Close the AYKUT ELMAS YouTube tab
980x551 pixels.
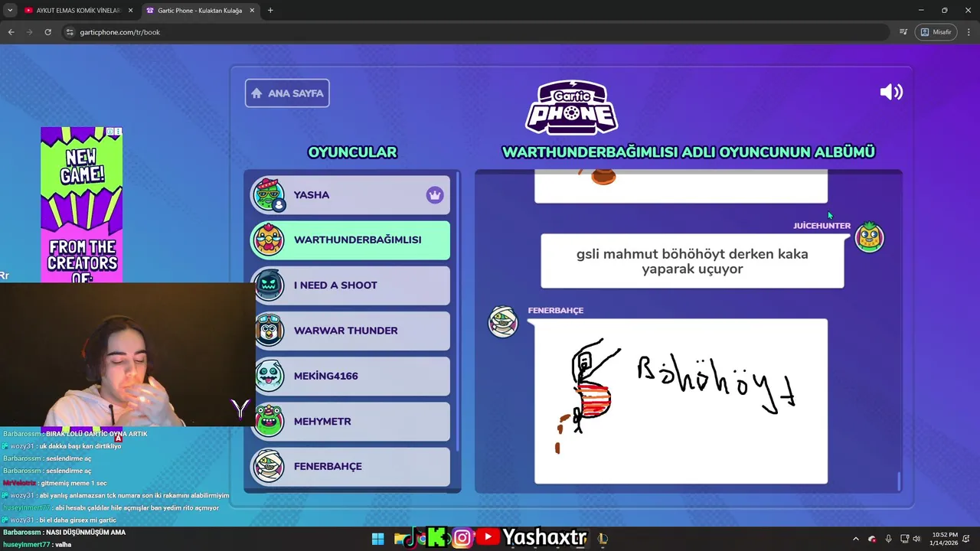click(130, 11)
